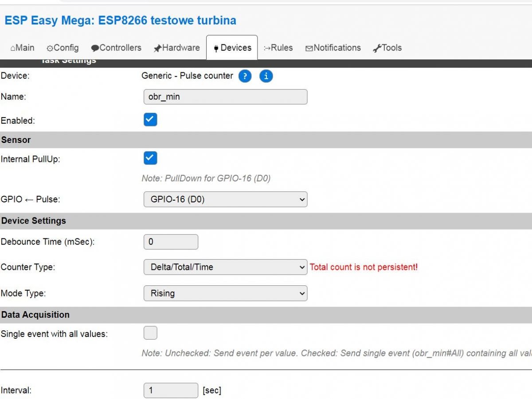The height and width of the screenshot is (399, 532).
Task: Open the Notifications tab
Action: [333, 48]
